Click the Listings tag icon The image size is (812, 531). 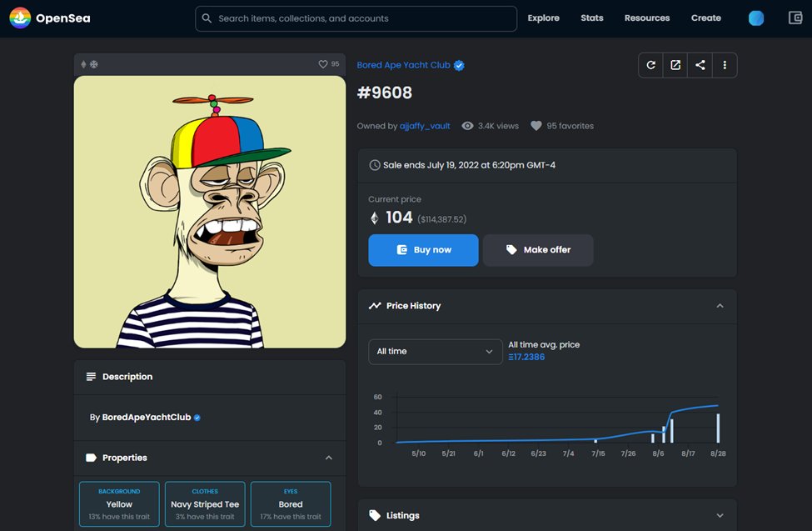pos(375,515)
